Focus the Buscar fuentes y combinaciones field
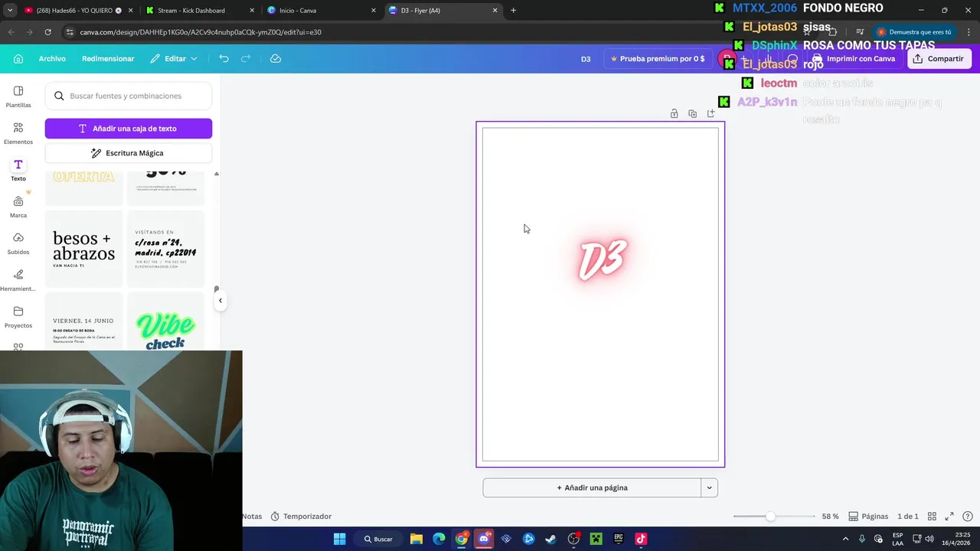 coord(129,96)
